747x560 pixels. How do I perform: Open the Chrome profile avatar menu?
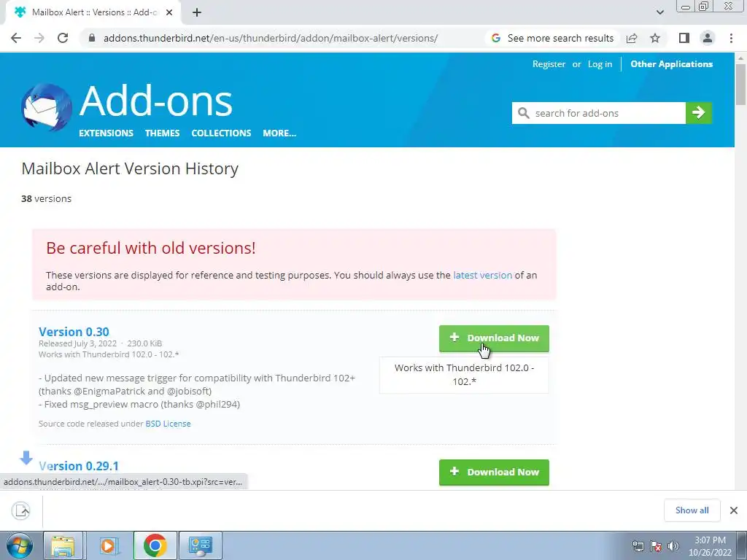tap(708, 38)
